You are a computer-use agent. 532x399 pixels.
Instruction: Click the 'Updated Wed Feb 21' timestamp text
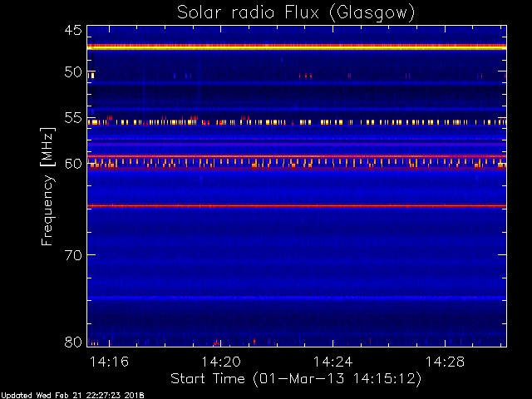tap(72, 396)
